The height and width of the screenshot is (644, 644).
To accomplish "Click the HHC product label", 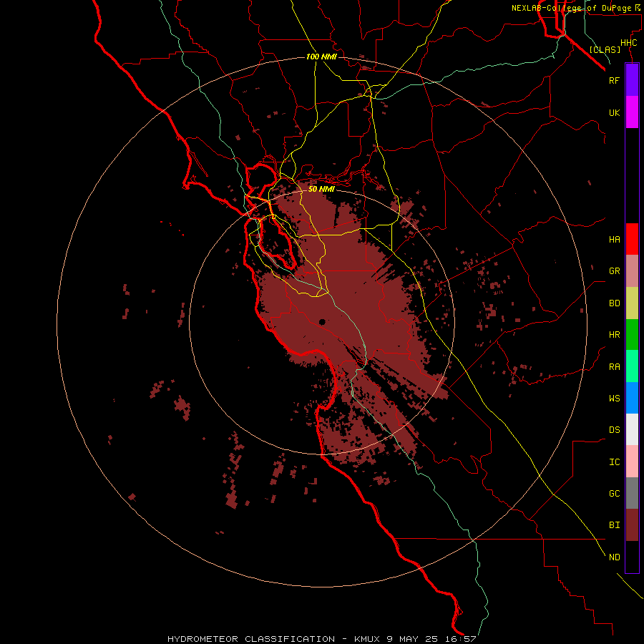I will pos(628,43).
